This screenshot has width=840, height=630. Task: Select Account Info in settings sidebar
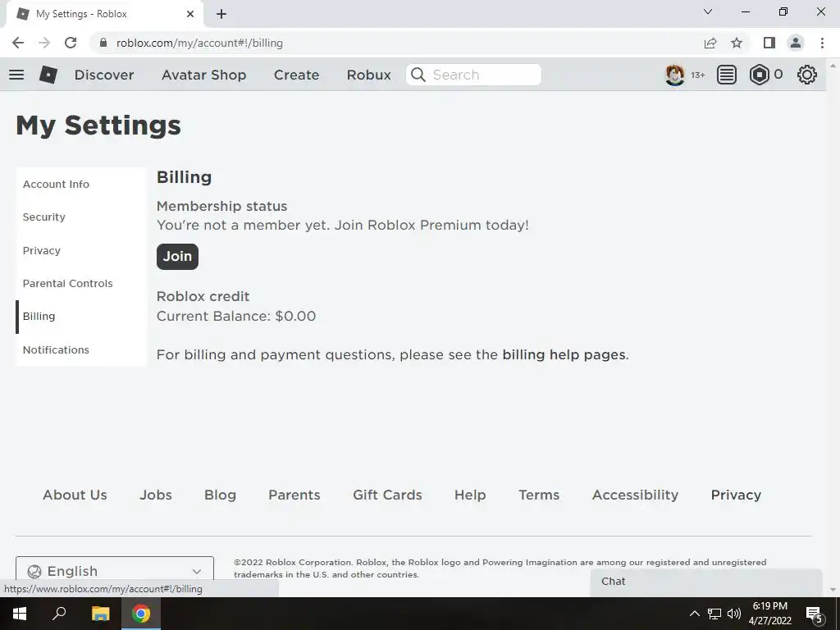point(56,184)
